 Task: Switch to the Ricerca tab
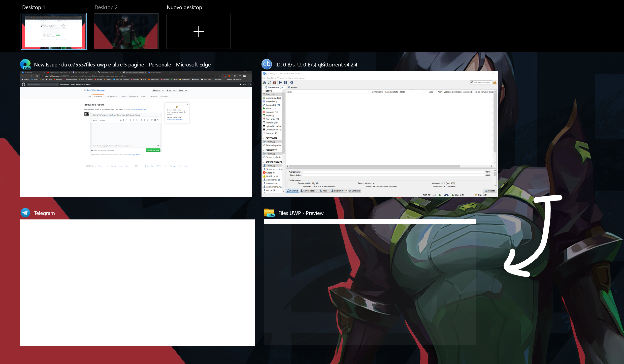pos(293,88)
